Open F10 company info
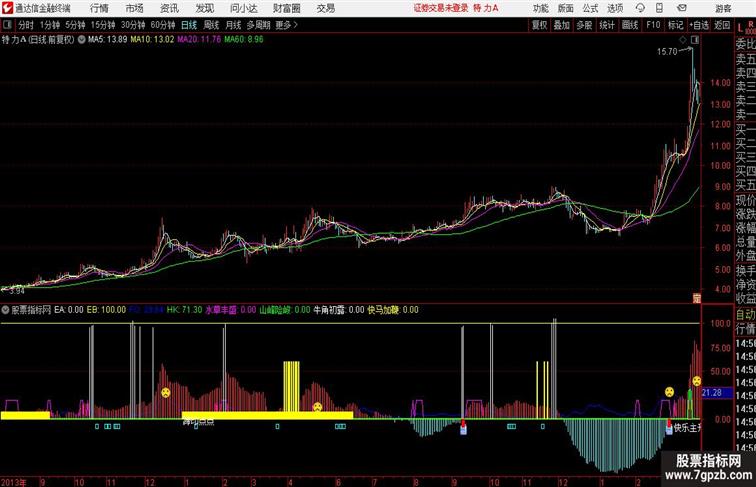This screenshot has height=487, width=756. coord(653,25)
